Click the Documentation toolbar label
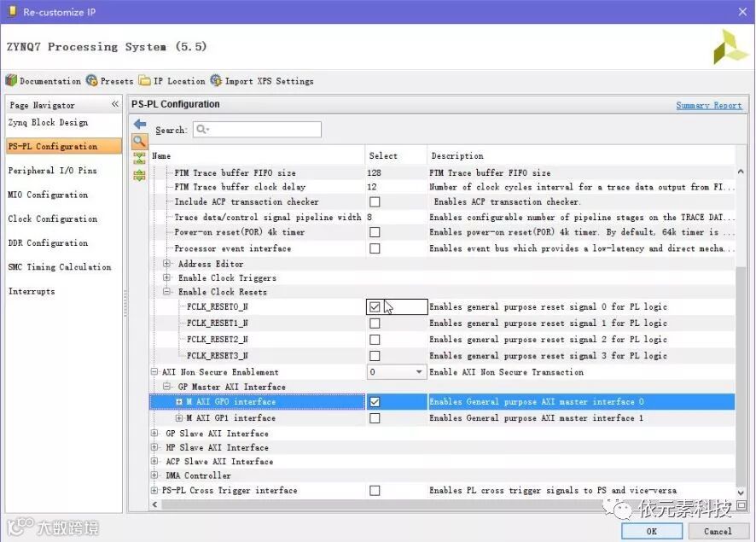The width and height of the screenshot is (756, 542). (50, 81)
